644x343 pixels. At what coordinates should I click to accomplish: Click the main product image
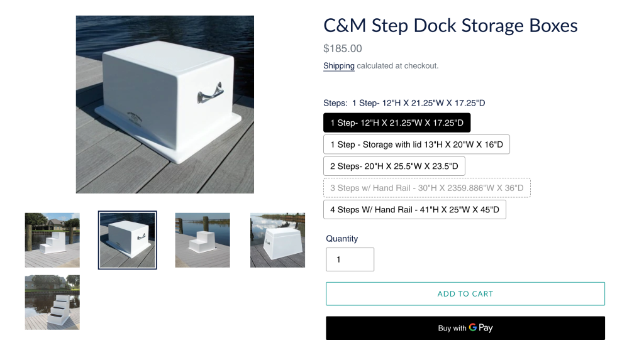pyautogui.click(x=165, y=104)
